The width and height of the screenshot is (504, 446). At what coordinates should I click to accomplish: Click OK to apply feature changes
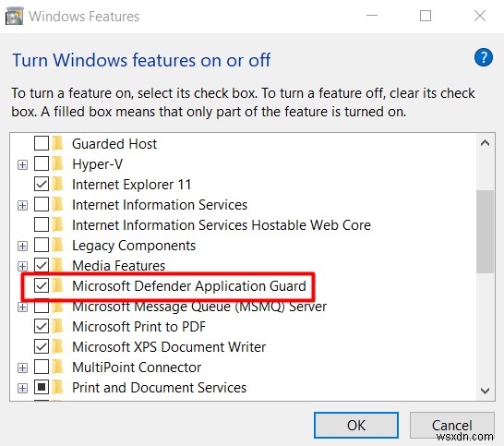click(x=356, y=425)
